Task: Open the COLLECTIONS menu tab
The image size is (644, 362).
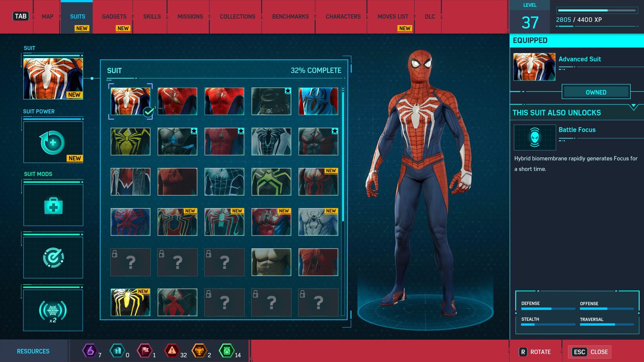Action: pyautogui.click(x=237, y=16)
